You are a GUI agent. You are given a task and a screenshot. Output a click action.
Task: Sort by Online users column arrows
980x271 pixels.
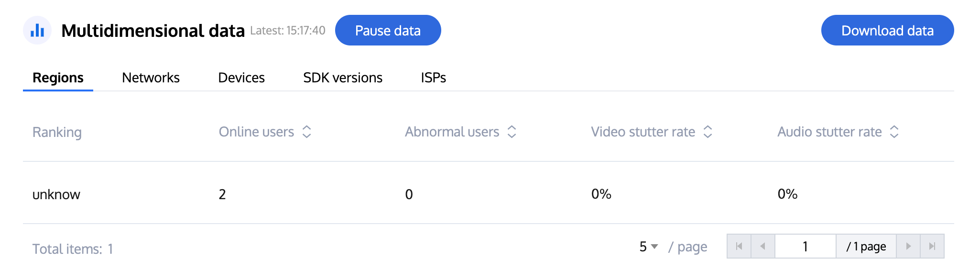click(307, 132)
